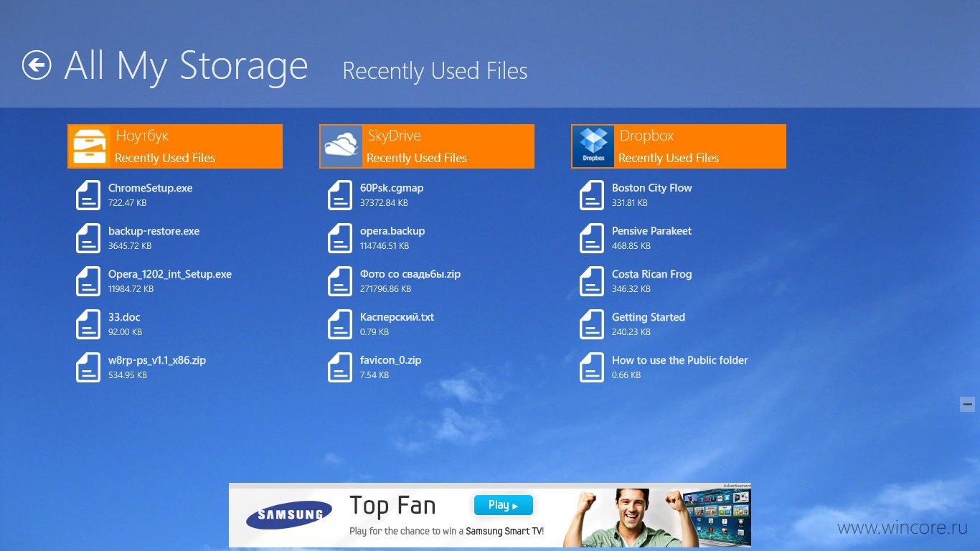The width and height of the screenshot is (980, 551).
Task: Click file icon beside Costa Rican Frog
Action: coord(592,281)
